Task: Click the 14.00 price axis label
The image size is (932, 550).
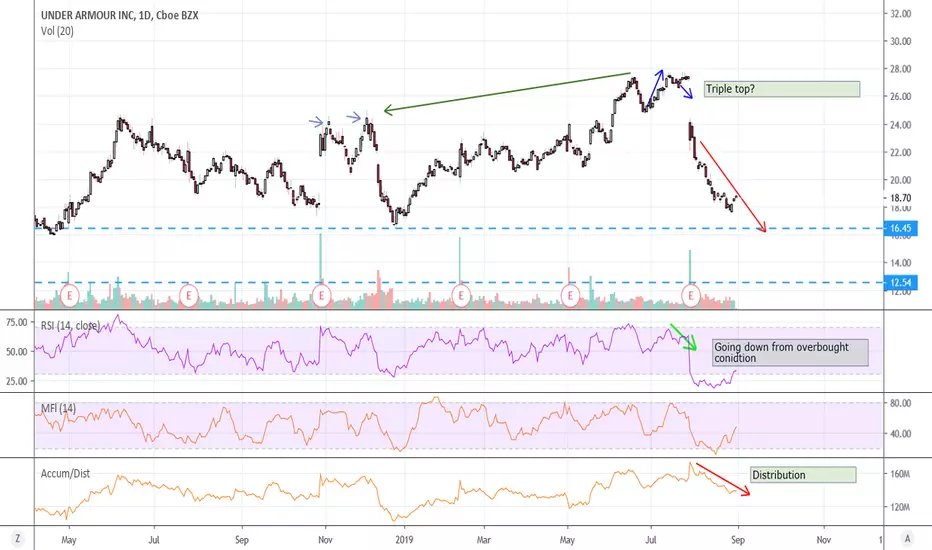Action: 900,262
